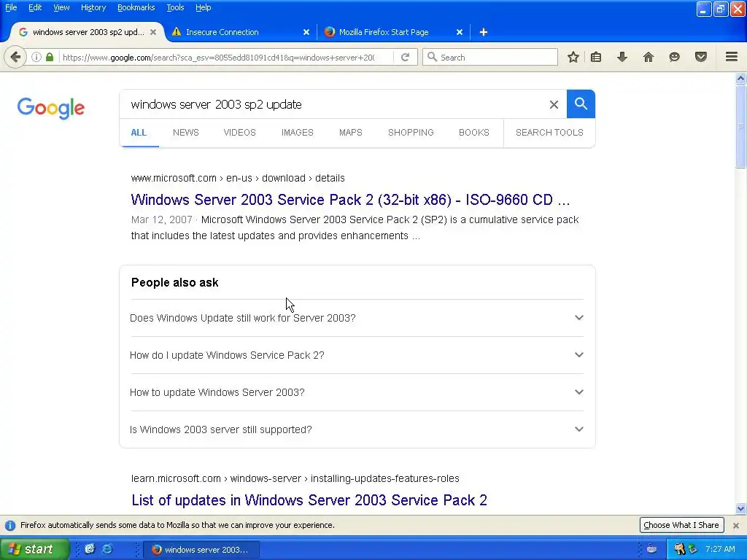Select the MAPS search filter
This screenshot has width=747, height=560.
pos(351,133)
